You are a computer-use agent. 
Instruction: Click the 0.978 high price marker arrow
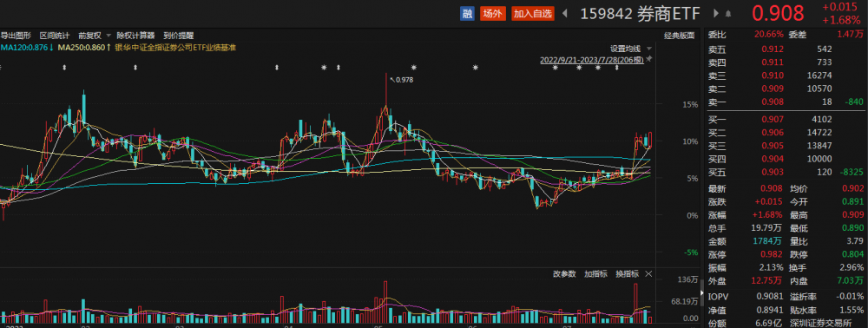[x=392, y=80]
